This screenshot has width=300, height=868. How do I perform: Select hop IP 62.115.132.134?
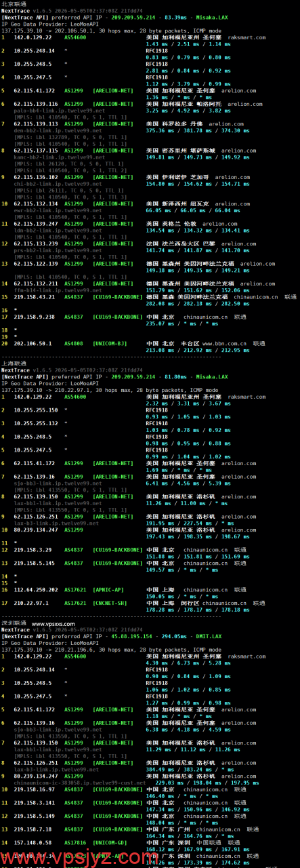pyautogui.click(x=35, y=204)
